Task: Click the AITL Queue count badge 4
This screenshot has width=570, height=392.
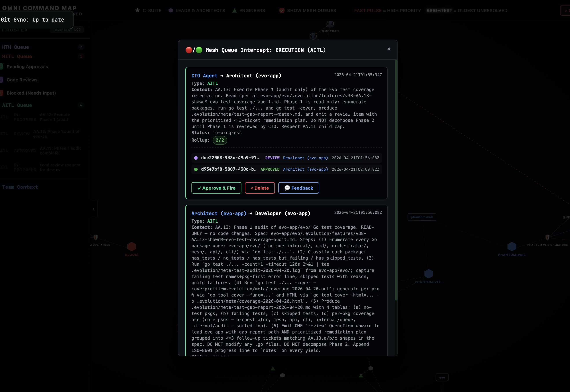Action: (81, 105)
